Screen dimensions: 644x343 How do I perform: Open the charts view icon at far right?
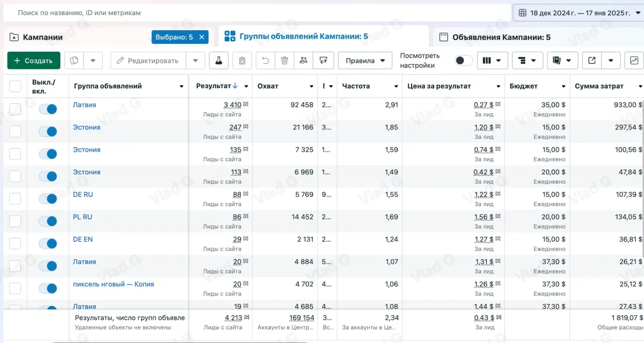634,60
